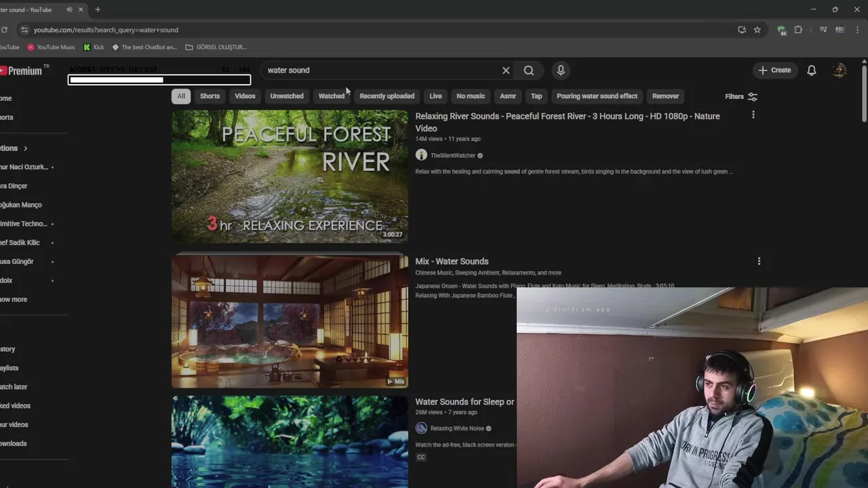
Task: Close the water sound YouTube tab
Action: coord(81,9)
